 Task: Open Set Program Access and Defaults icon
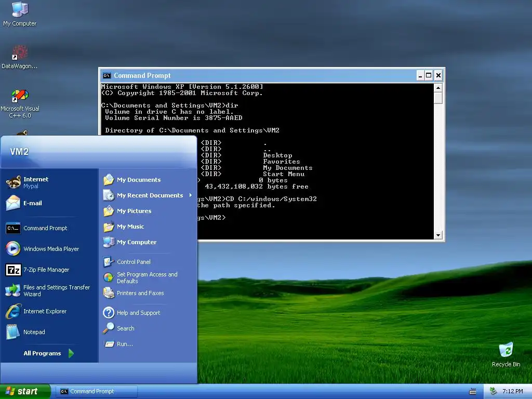[109, 277]
